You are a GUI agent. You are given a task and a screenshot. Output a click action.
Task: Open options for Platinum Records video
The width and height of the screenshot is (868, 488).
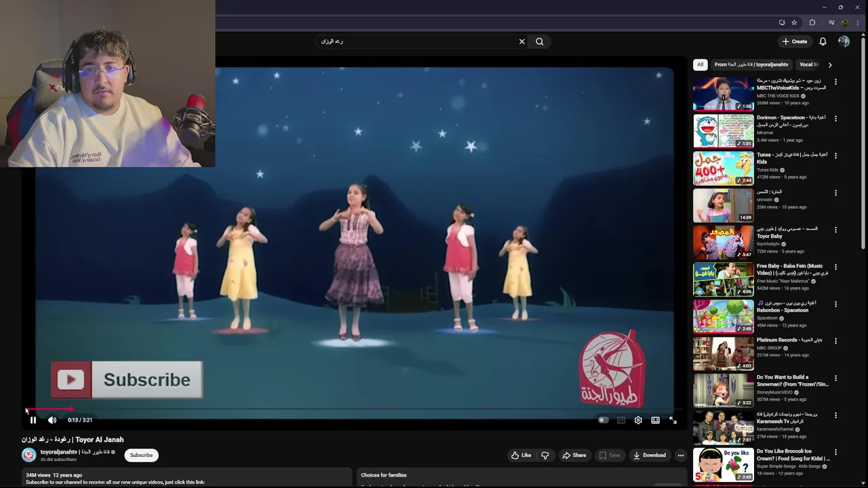coord(835,341)
